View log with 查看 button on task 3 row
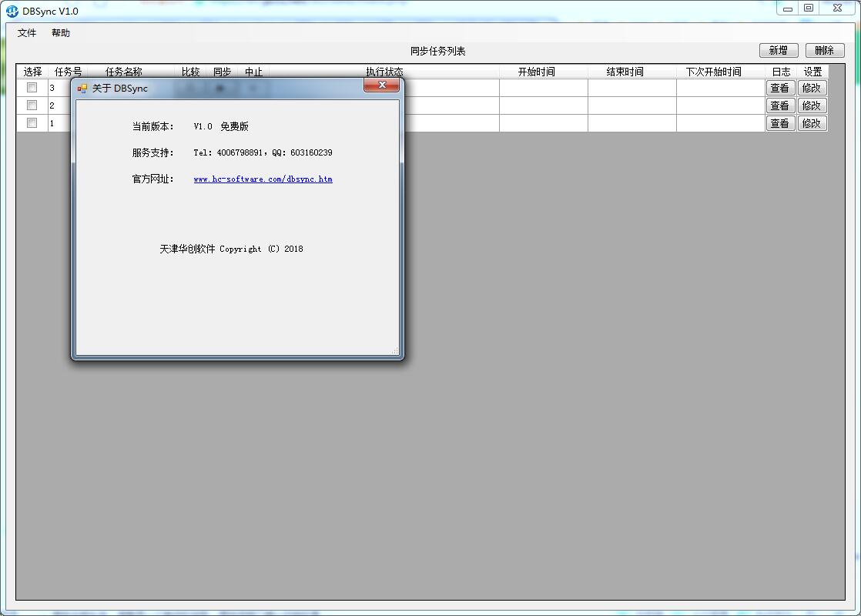Screen dimensions: 861x616 pos(780,87)
